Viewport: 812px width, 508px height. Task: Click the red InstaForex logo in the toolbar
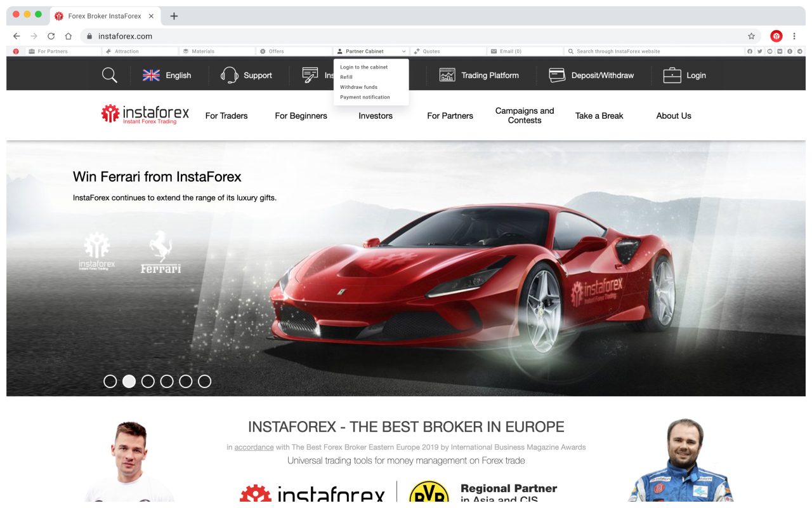(16, 51)
